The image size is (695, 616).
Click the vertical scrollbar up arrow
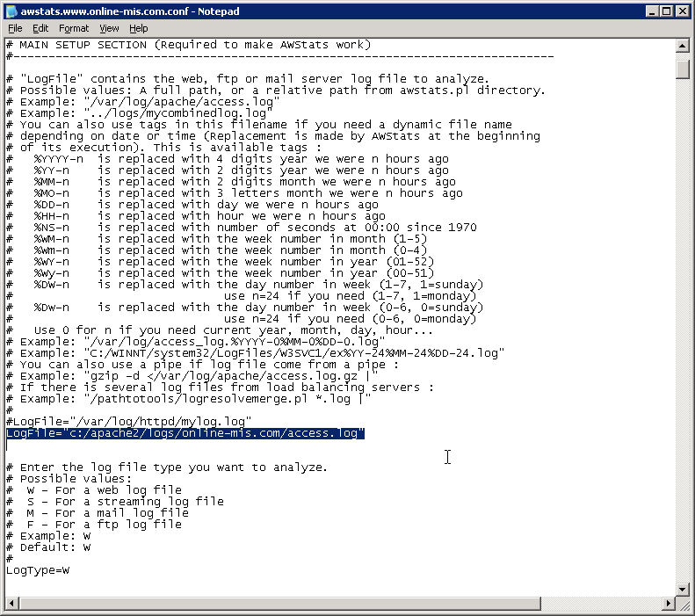(683, 46)
